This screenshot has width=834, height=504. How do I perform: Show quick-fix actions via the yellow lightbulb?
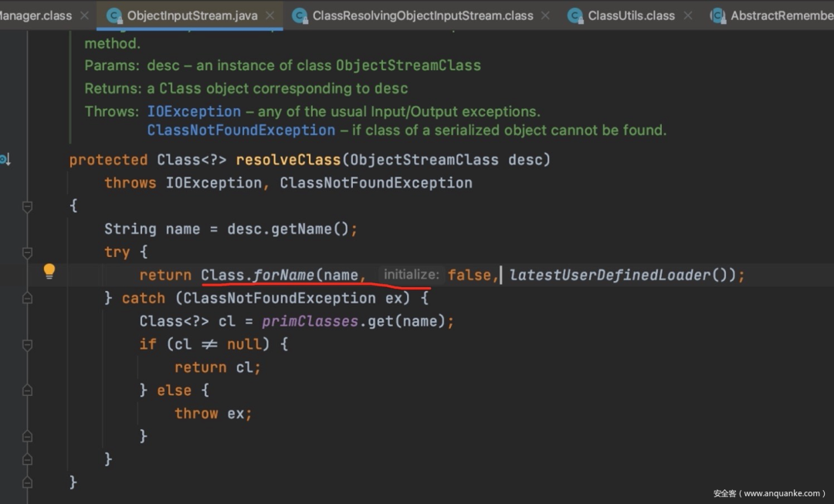coord(49,271)
